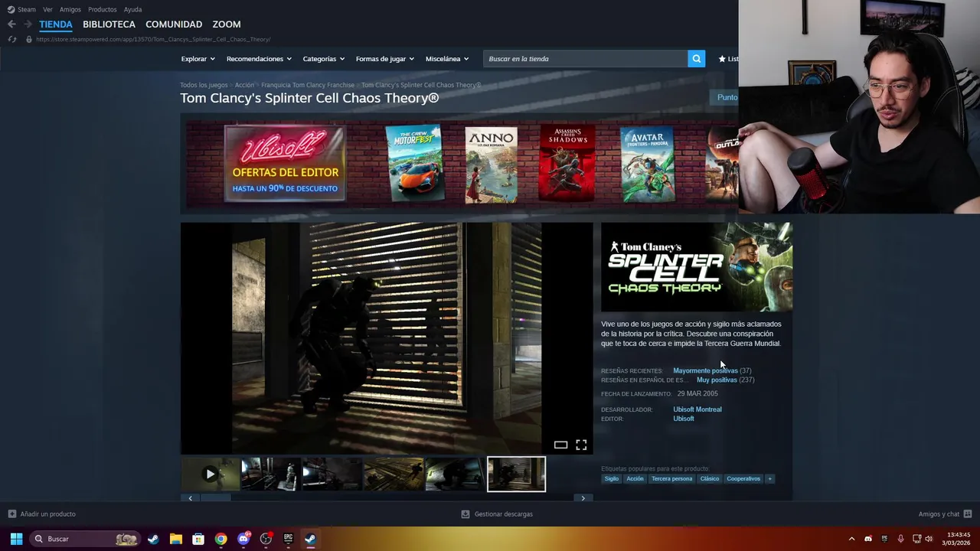This screenshot has width=980, height=551.
Task: Expand the Miscelánea dropdown
Action: (x=447, y=59)
